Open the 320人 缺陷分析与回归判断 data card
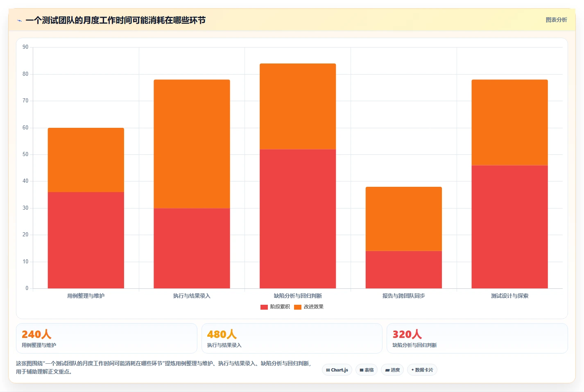 coord(477,338)
